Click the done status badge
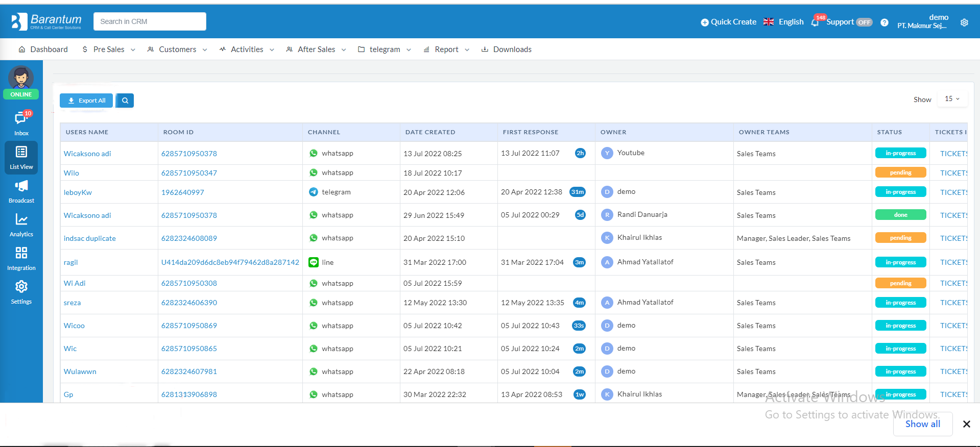 (900, 215)
